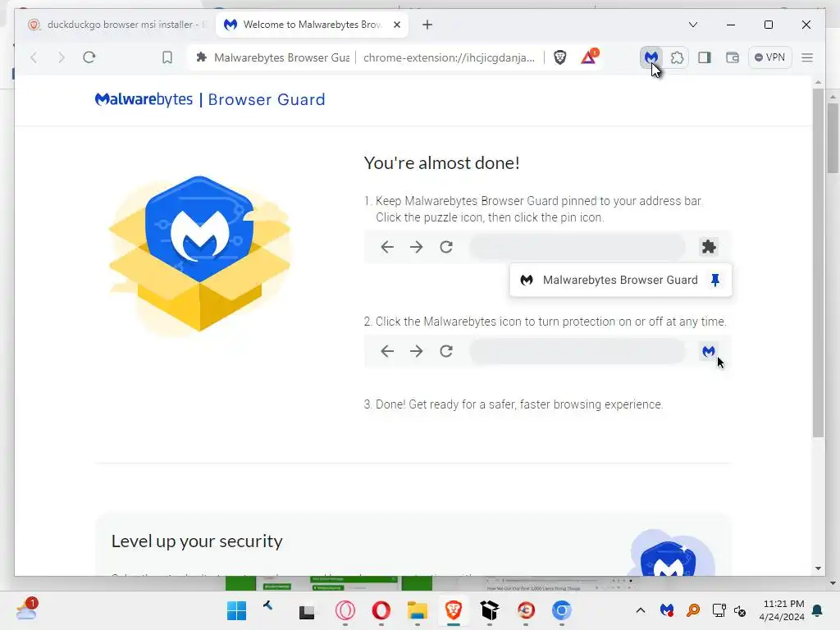The image size is (840, 630).
Task: Click the orange key icon in the tray
Action: tap(693, 610)
